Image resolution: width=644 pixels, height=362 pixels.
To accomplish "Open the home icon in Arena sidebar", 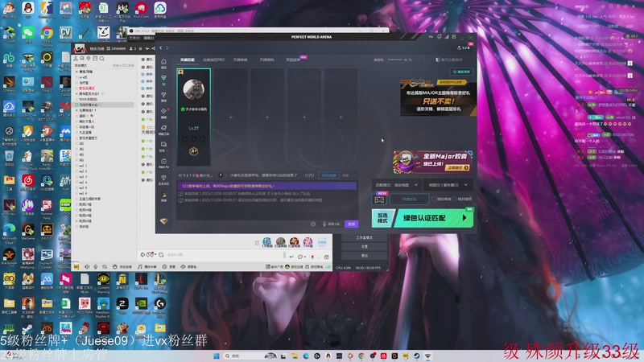I will pos(163,62).
